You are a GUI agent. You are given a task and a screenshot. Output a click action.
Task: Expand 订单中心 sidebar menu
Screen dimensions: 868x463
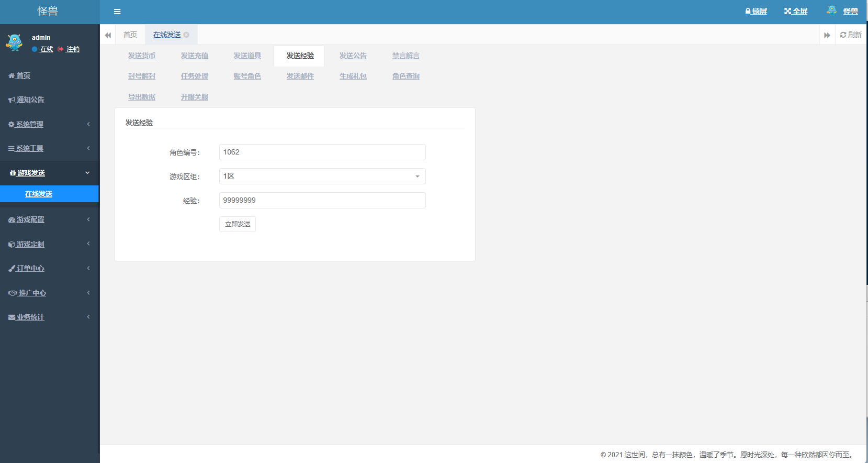[x=49, y=269]
